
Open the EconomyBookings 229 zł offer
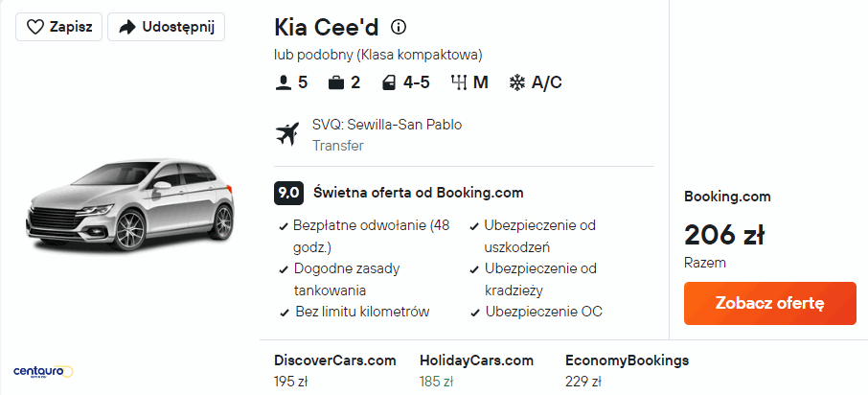tap(627, 371)
